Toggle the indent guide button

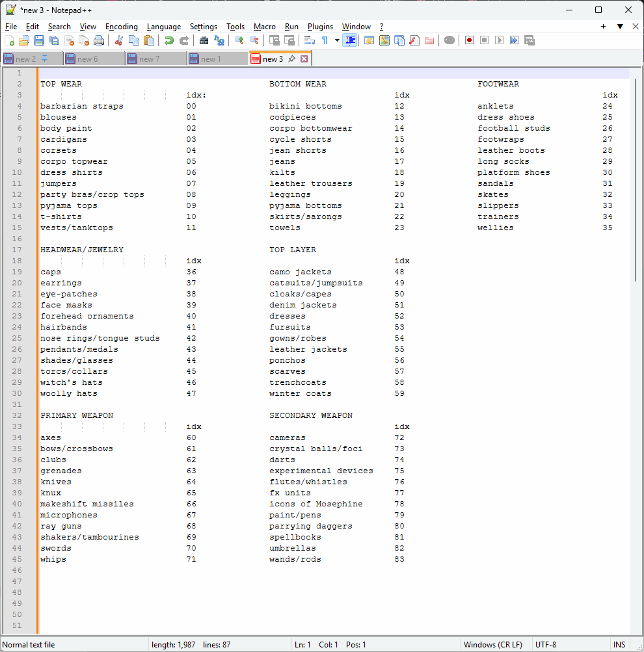pos(350,40)
